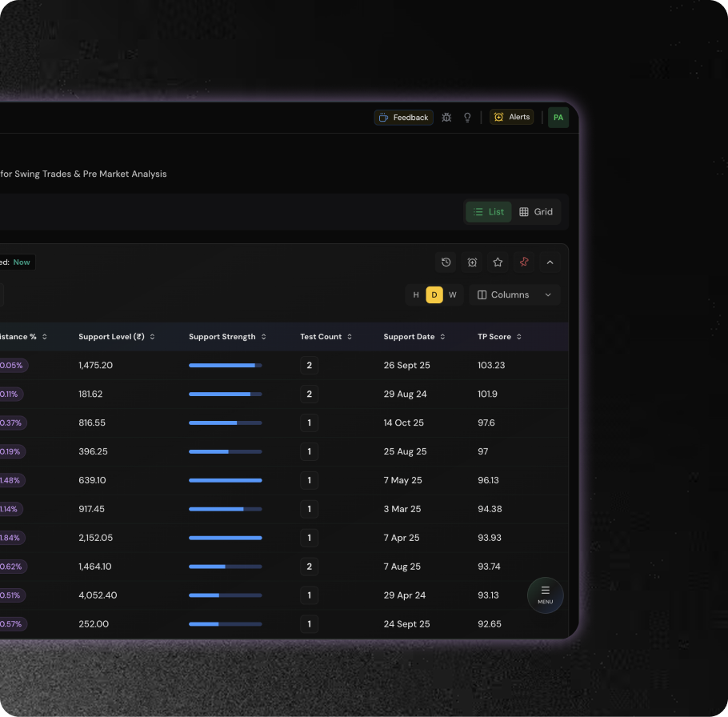Click support strength bar for 1,475.20 row
The width and height of the screenshot is (728, 717).
225,366
